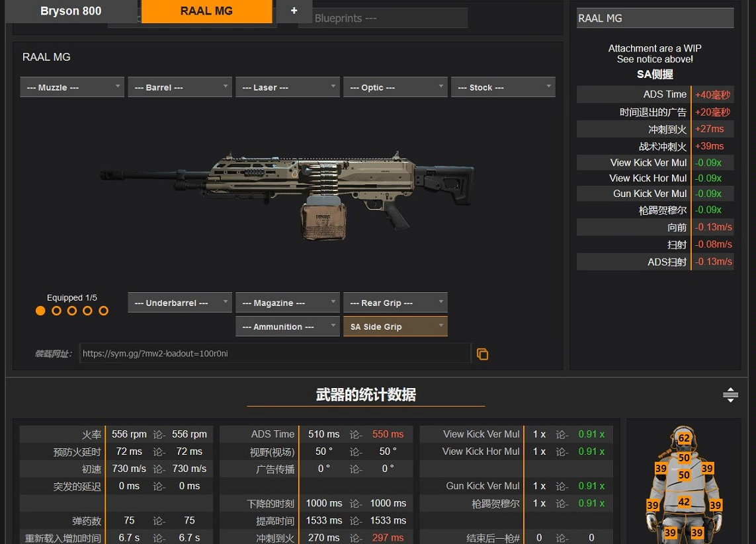Click the loadout URL text field
Image resolution: width=756 pixels, height=544 pixels.
[274, 354]
